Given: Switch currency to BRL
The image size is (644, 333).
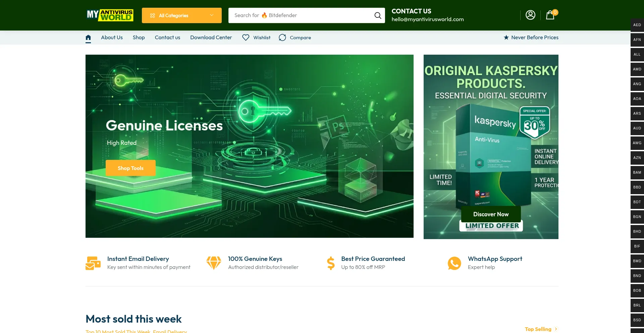Looking at the screenshot, I should (x=637, y=305).
